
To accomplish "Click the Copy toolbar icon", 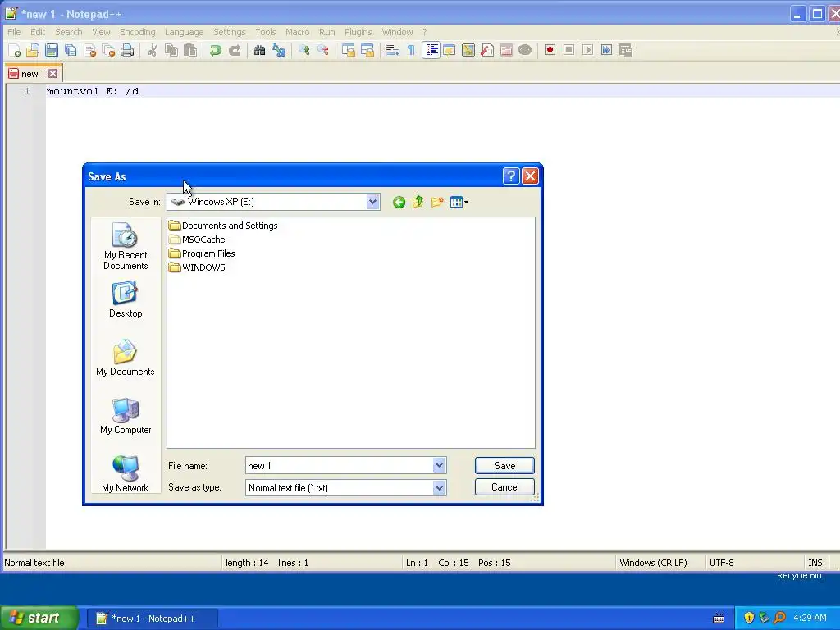I will pos(171,50).
